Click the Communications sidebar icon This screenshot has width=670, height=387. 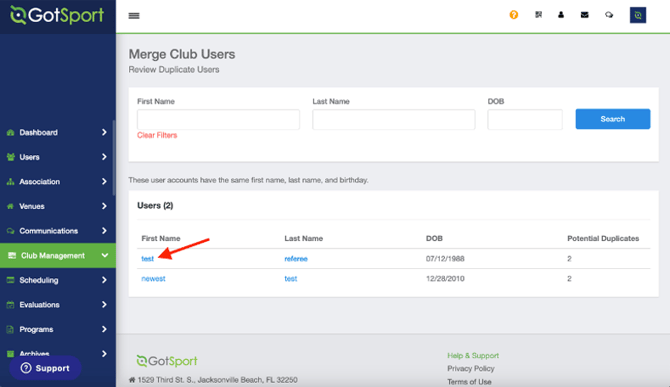pyautogui.click(x=11, y=231)
